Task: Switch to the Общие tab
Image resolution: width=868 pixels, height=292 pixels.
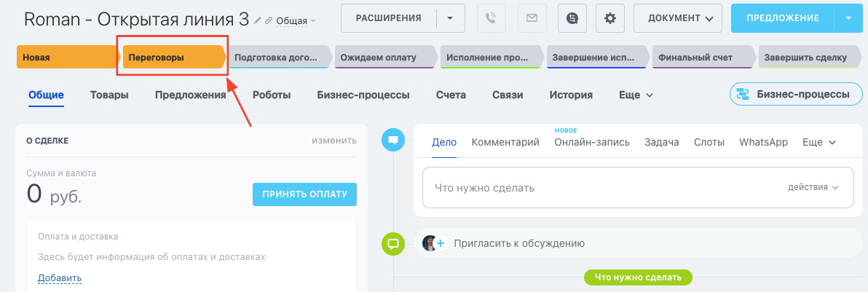Action: click(46, 95)
